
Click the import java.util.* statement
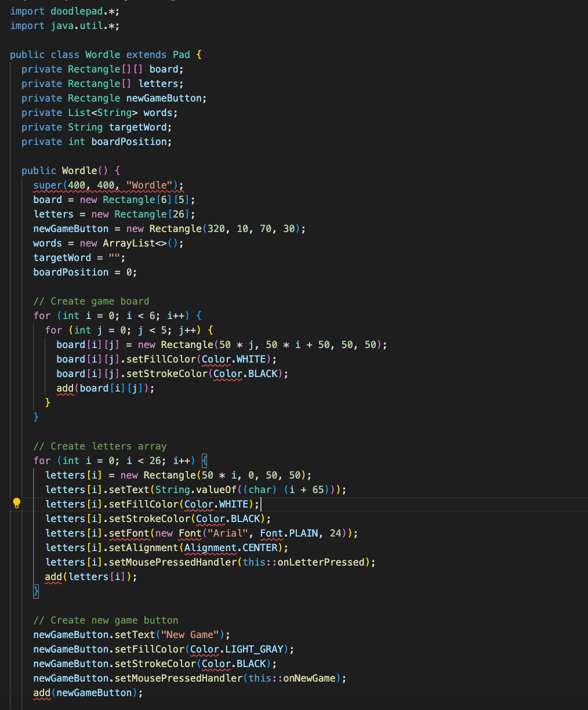click(64, 25)
